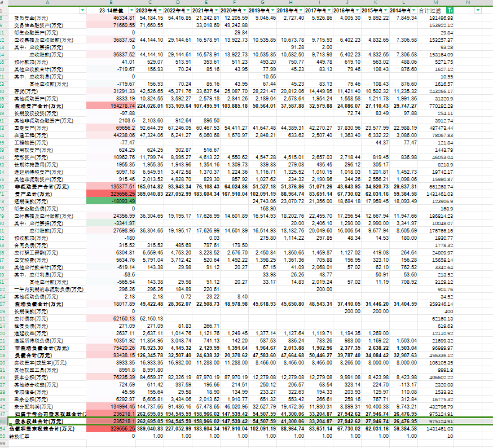Select column F by its header letter
Viewport: 493px width, 448px height.
point(234,2)
